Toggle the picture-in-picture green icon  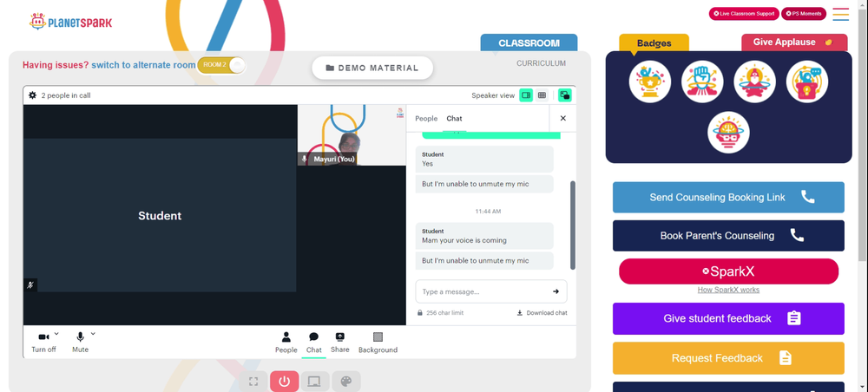[x=565, y=95]
